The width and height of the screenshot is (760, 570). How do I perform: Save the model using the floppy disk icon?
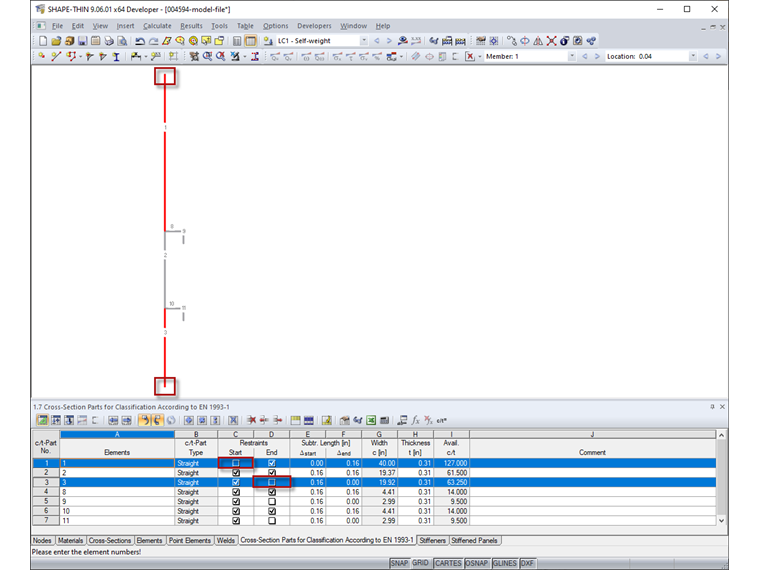[x=82, y=41]
